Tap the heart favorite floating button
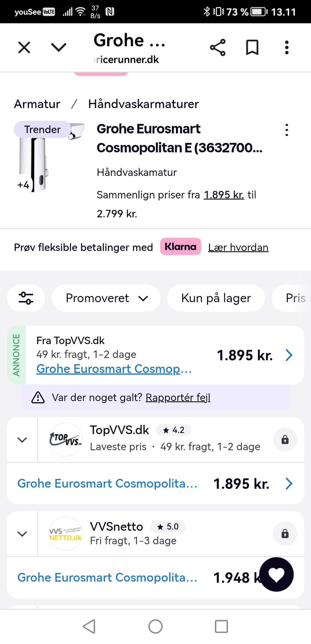This screenshot has width=311, height=644. (x=276, y=574)
